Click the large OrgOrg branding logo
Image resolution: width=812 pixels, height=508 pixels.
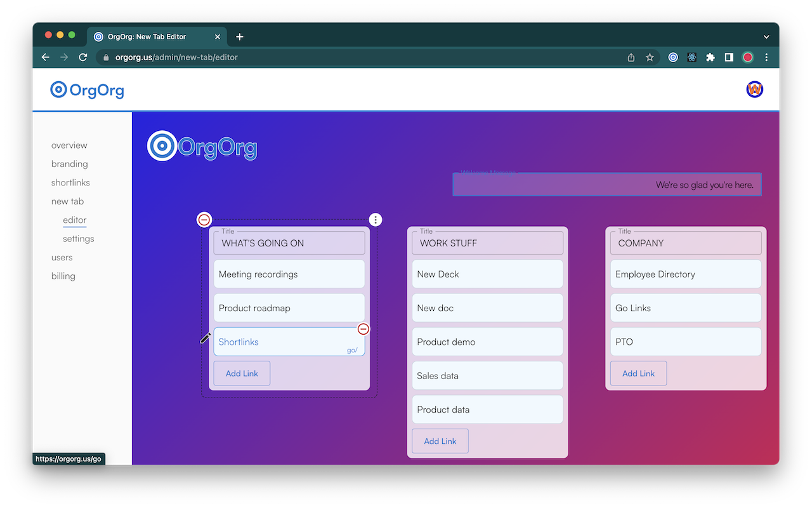[202, 146]
